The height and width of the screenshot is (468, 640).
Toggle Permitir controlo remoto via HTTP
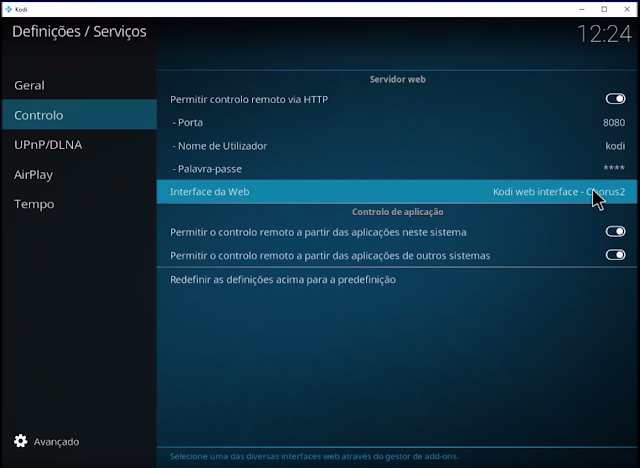pos(615,99)
